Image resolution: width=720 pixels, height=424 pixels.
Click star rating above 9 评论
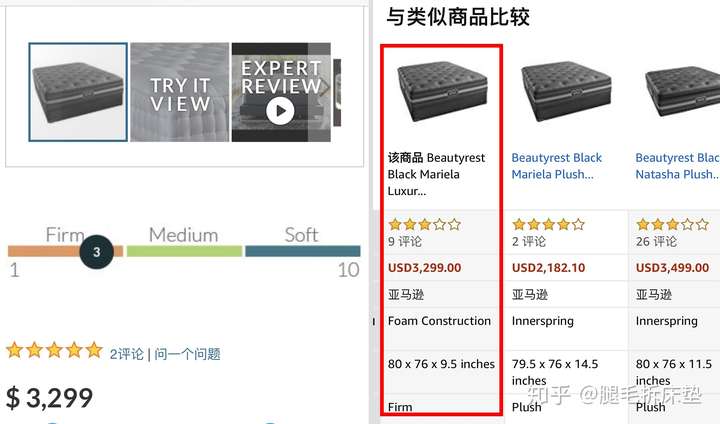tap(424, 224)
